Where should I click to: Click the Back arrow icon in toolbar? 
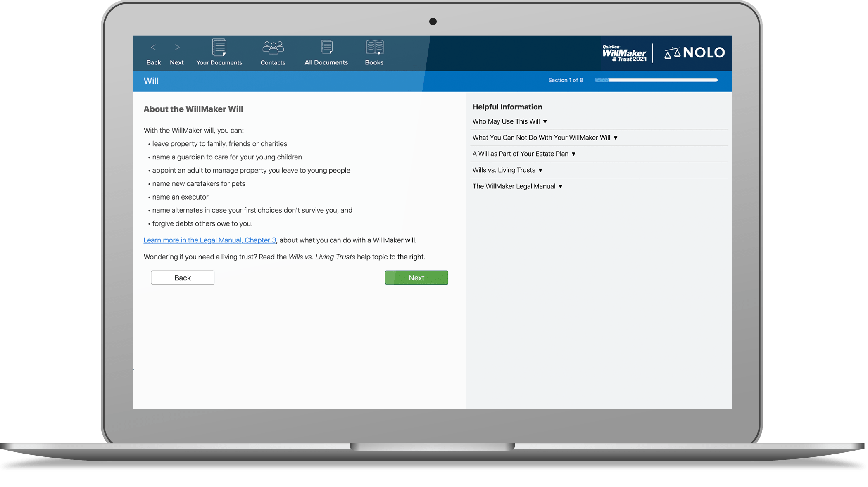click(153, 48)
